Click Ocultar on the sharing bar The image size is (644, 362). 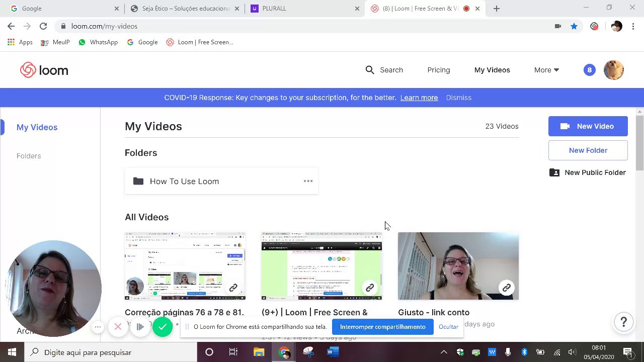[x=448, y=327]
